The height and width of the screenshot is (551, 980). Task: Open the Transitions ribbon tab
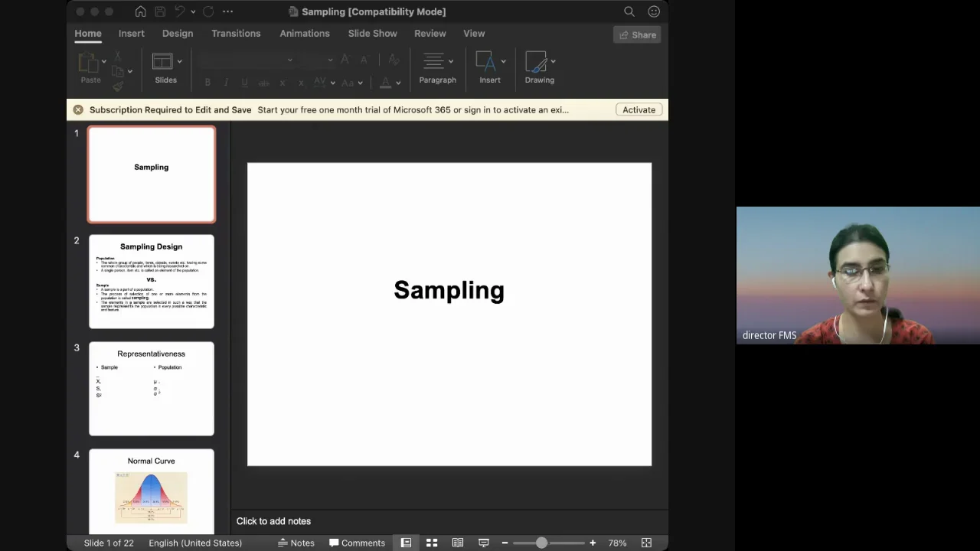pos(236,34)
